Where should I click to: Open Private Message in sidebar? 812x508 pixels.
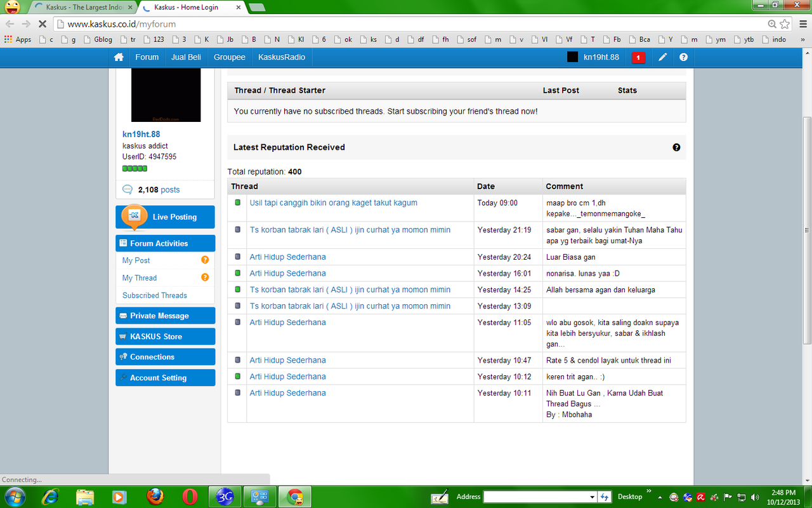click(x=165, y=316)
